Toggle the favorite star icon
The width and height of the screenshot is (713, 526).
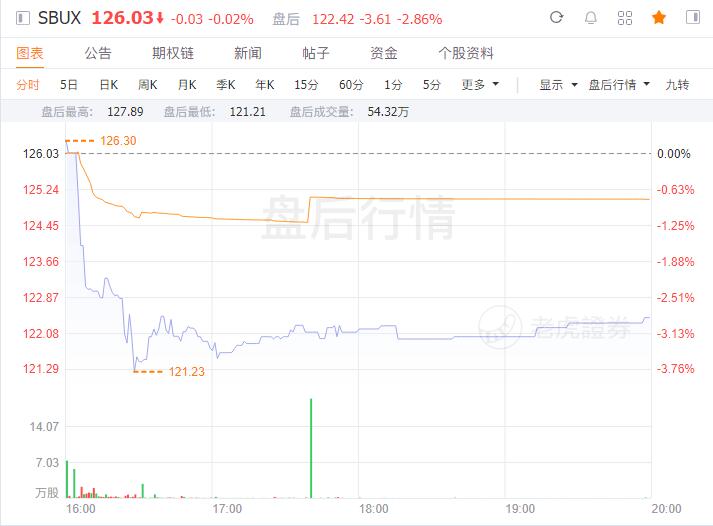(659, 18)
